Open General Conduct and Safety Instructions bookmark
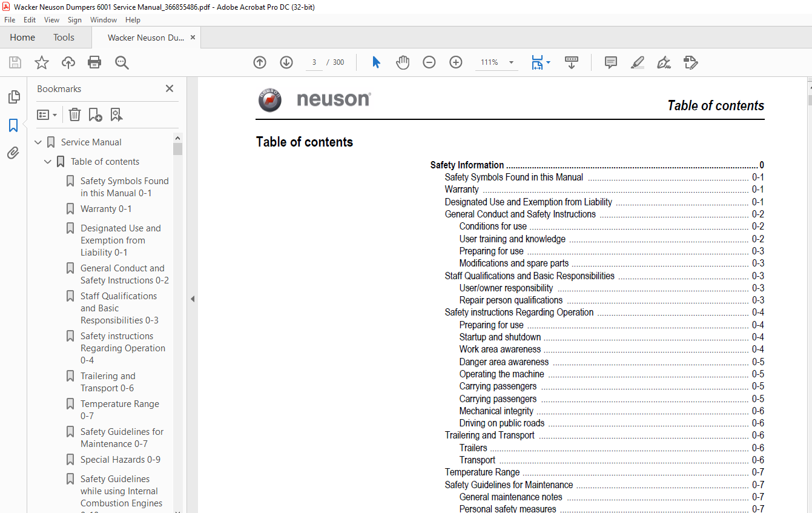 point(125,274)
